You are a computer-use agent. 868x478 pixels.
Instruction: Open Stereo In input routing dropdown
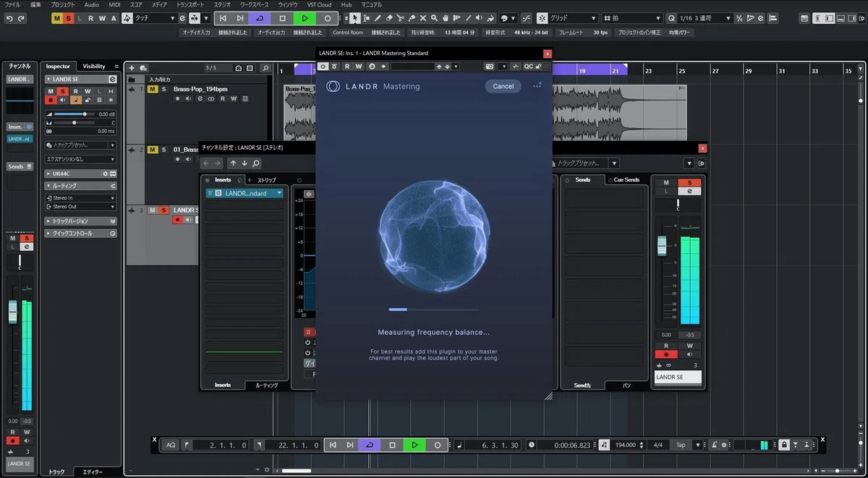coord(80,197)
